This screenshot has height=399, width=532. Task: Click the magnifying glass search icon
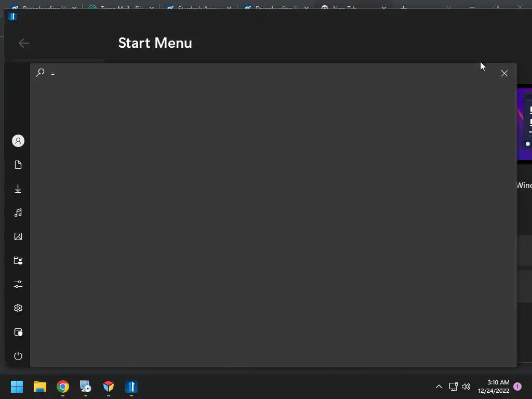pos(40,72)
